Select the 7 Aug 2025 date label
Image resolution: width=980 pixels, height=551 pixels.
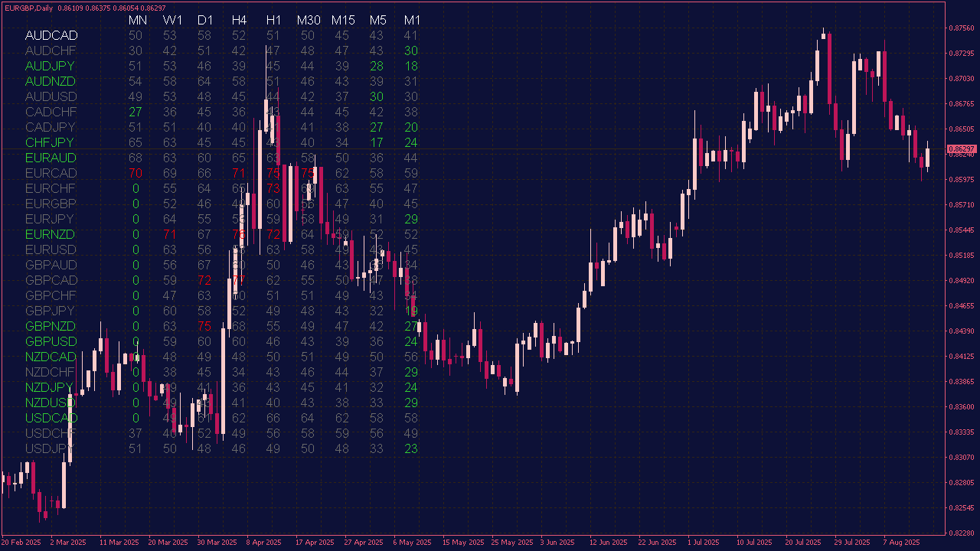click(x=901, y=543)
